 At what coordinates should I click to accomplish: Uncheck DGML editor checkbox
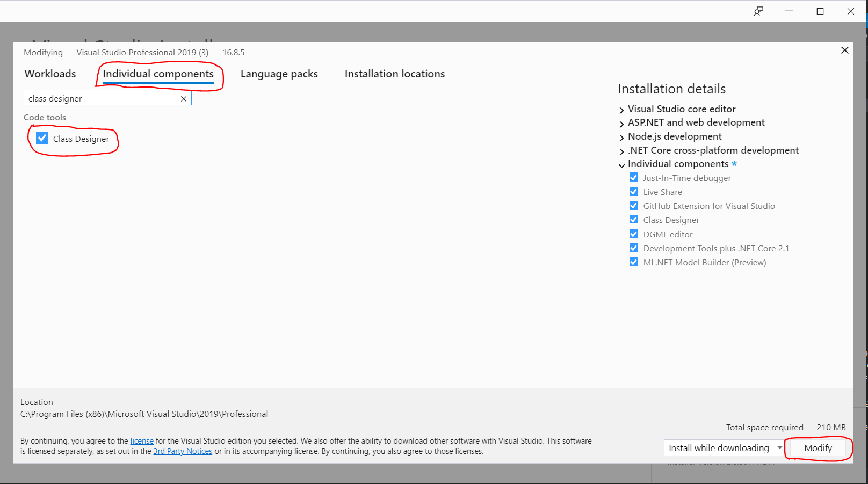click(x=634, y=234)
